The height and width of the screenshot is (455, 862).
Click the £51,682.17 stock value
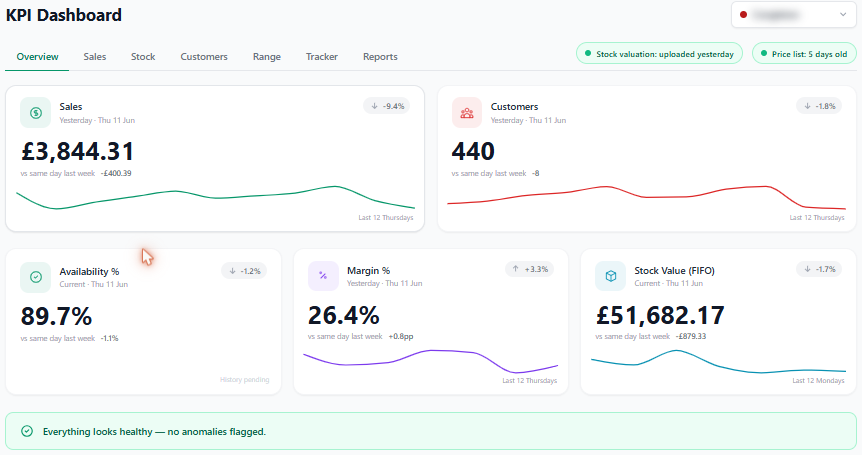click(660, 315)
